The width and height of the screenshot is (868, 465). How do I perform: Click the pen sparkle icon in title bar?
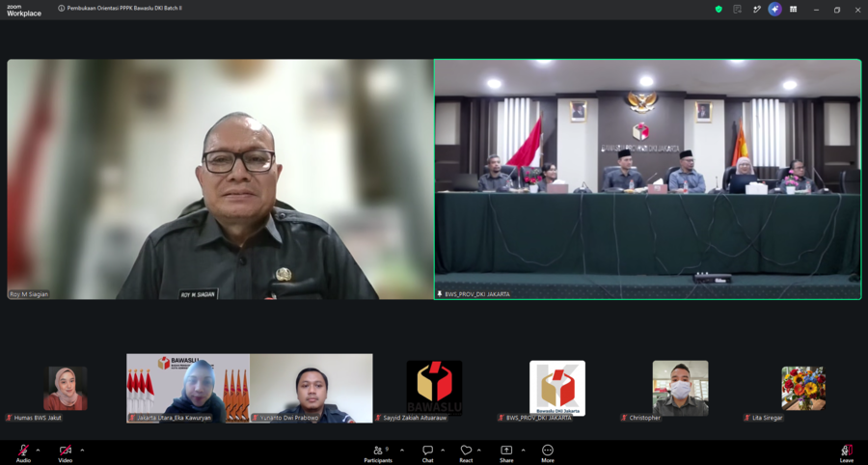[757, 9]
